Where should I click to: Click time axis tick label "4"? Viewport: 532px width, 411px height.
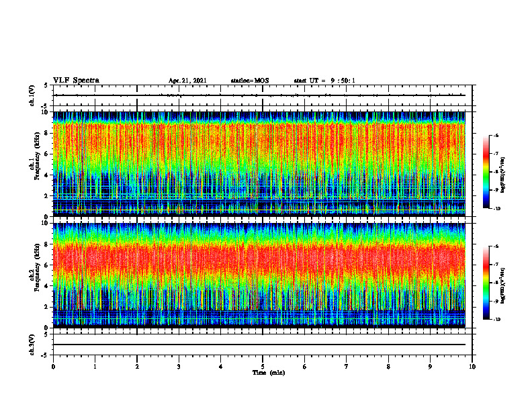[221, 367]
